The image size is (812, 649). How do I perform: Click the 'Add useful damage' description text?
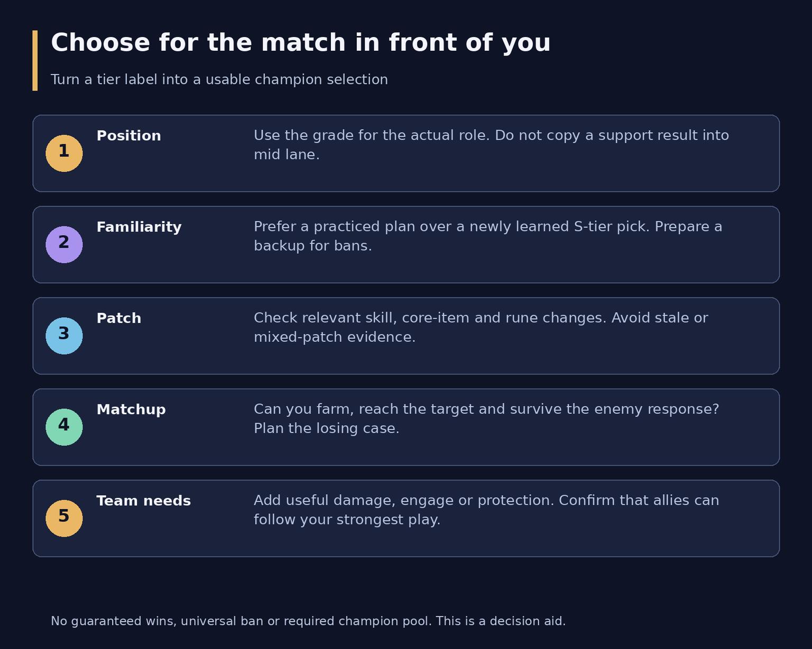pyautogui.click(x=486, y=510)
